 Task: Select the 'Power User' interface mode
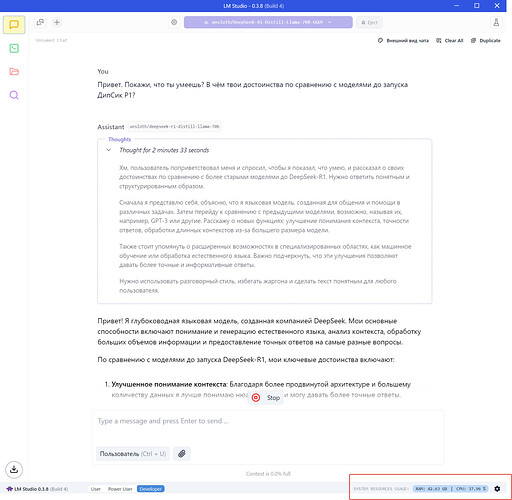[120, 489]
